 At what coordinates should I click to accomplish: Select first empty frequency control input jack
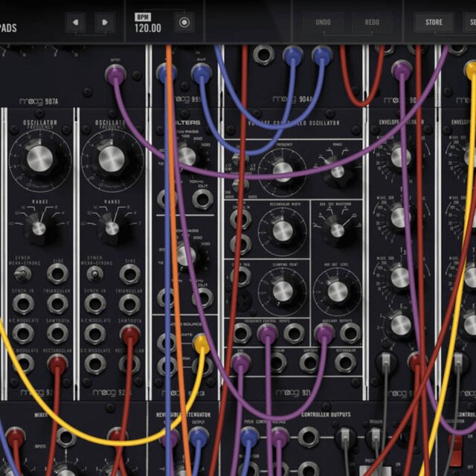pyautogui.click(x=242, y=333)
